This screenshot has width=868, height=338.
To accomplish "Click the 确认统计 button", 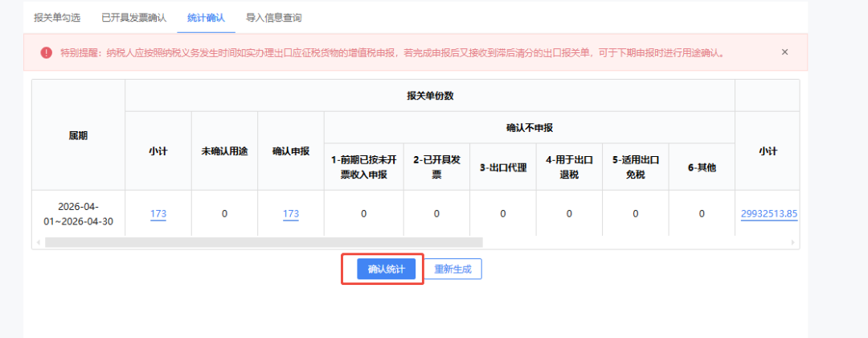I will (x=387, y=270).
